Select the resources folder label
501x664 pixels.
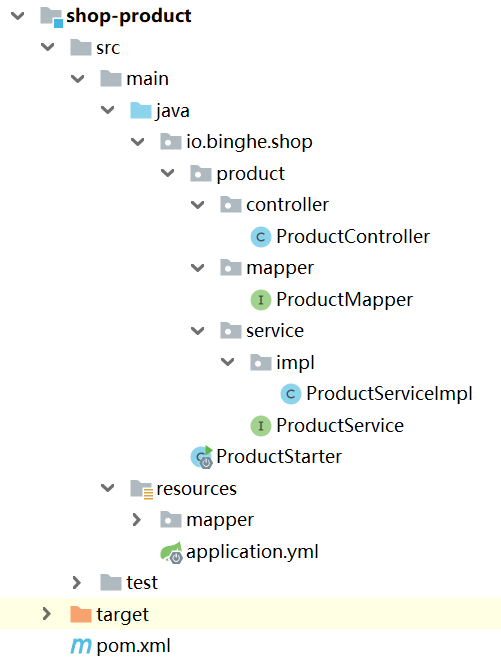pos(197,489)
